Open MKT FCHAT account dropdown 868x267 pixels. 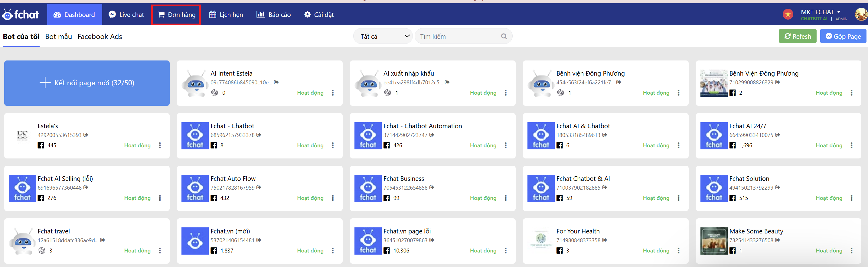coord(821,12)
